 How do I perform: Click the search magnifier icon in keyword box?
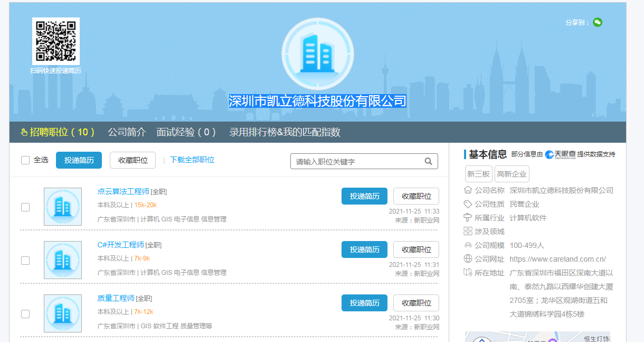(x=429, y=161)
